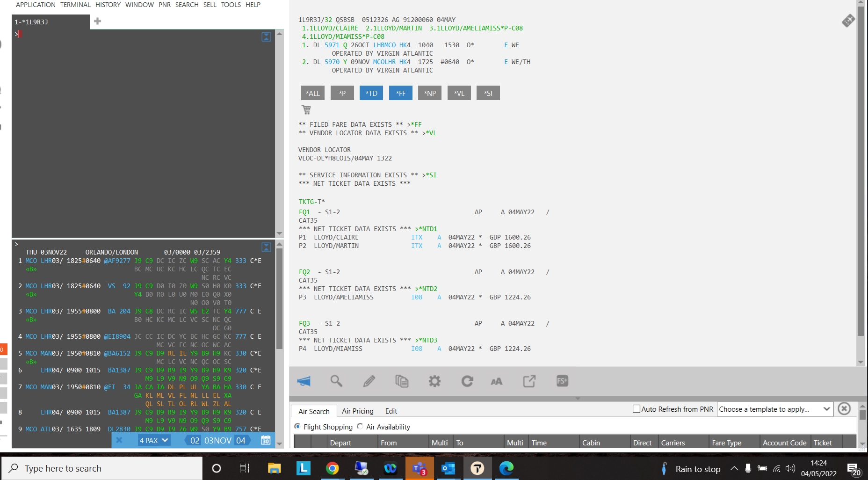Switch to the Air Pricing tab

coord(357,411)
